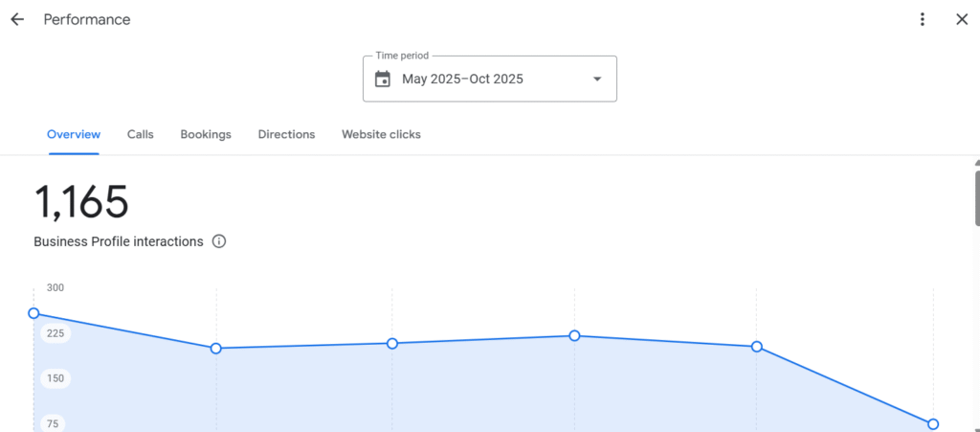View the Website clicks tab

tap(381, 134)
